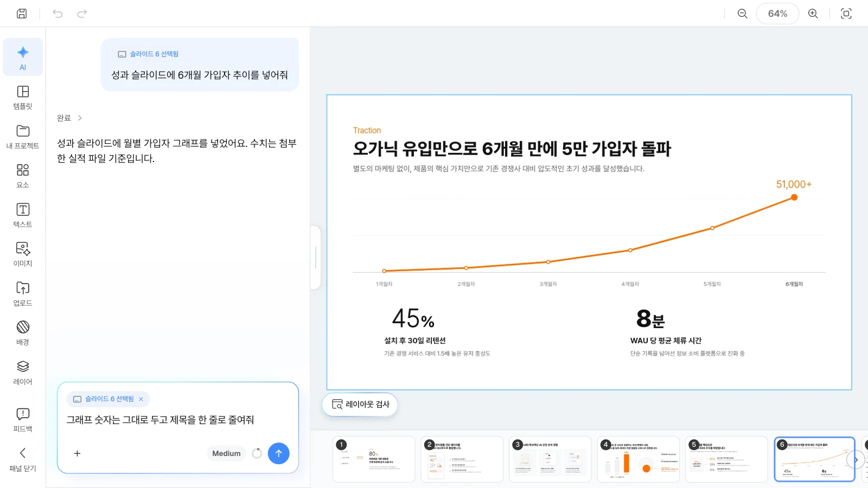Screen dimensions: 868x488
Task: Remove the 슬라이드 6 선택됨 chip in input
Action: (141, 399)
